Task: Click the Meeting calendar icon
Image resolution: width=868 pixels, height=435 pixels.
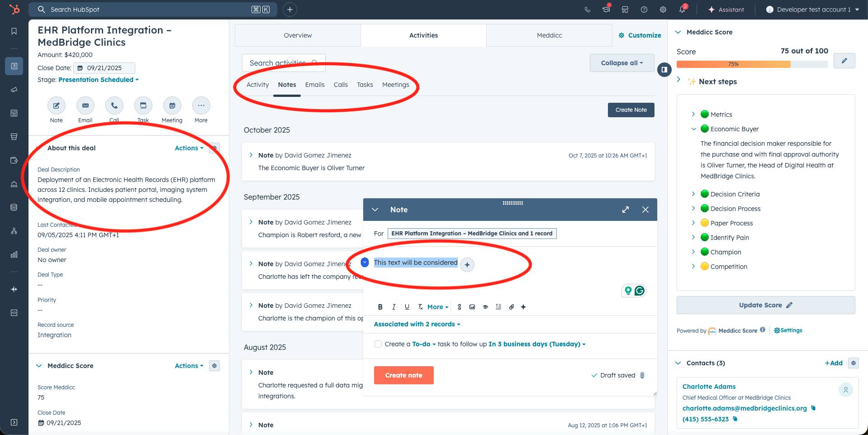Action: 172,106
